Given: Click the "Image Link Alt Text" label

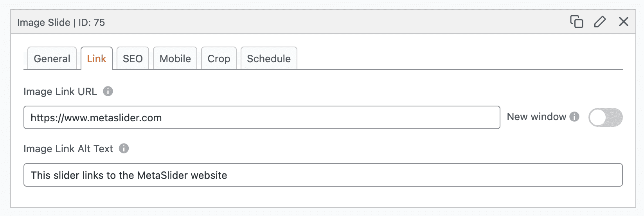Looking at the screenshot, I should point(68,149).
